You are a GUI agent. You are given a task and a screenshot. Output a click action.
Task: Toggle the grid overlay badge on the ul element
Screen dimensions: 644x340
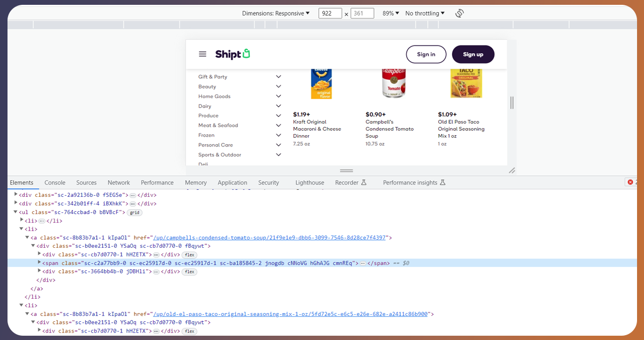click(x=134, y=212)
